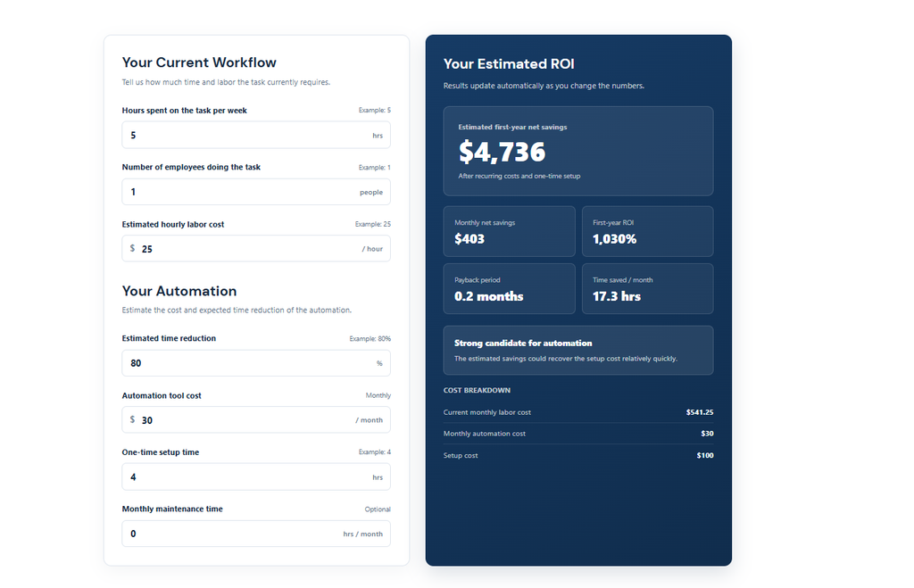Click the 'Payback period' card label

coord(478,279)
